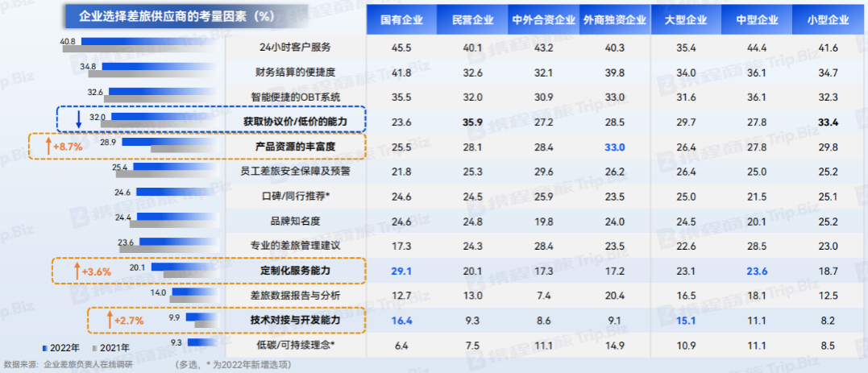This screenshot has width=868, height=373.
Task: Click the row label 财务结算的便捷度
Action: [x=295, y=72]
